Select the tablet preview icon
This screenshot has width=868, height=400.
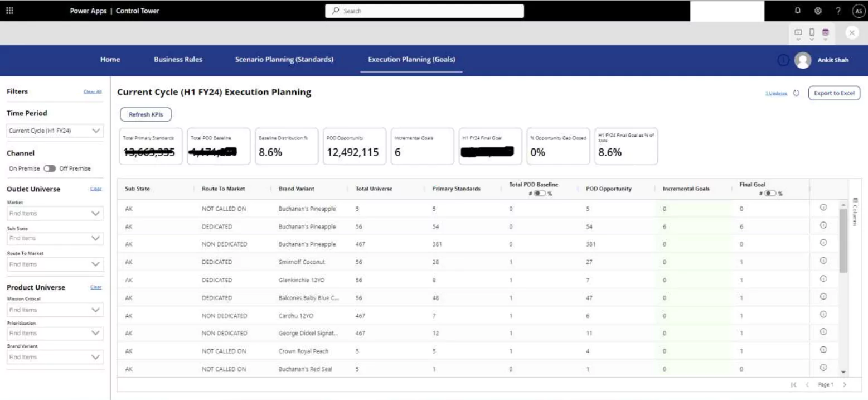click(826, 33)
